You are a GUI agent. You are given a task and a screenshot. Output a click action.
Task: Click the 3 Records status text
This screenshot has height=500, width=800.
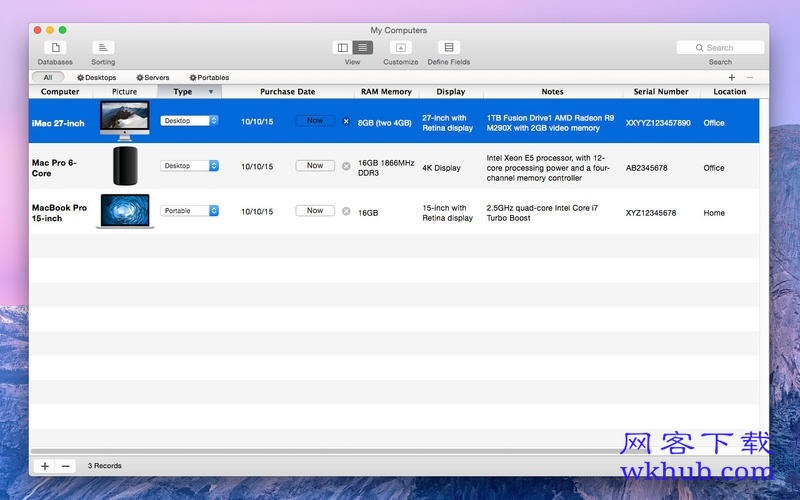tap(105, 466)
